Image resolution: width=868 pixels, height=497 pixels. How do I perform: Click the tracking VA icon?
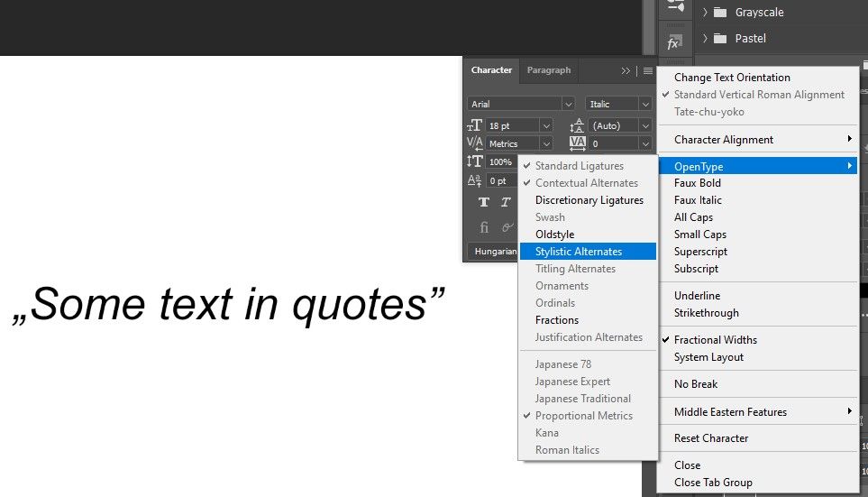[x=578, y=143]
